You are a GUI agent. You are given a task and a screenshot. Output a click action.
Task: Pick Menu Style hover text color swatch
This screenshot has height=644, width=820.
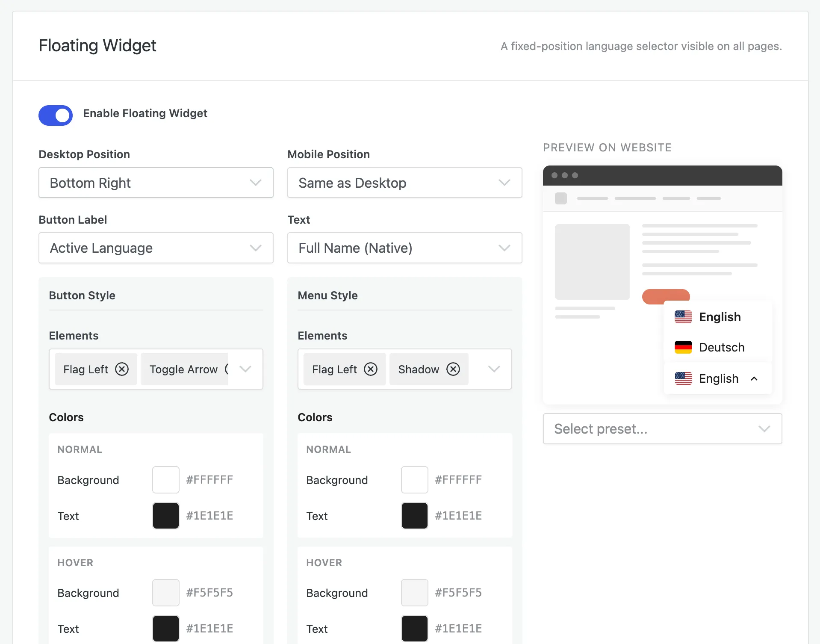(x=415, y=629)
